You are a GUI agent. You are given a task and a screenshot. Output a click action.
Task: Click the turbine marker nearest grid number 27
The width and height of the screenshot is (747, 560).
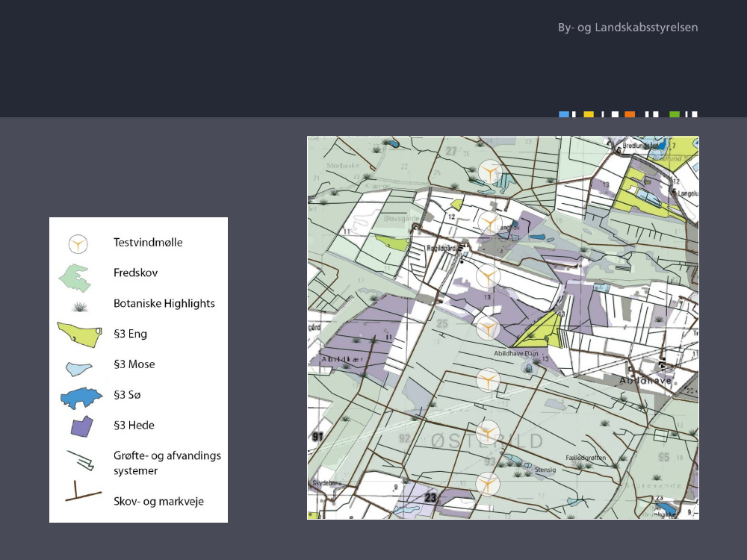(x=490, y=172)
